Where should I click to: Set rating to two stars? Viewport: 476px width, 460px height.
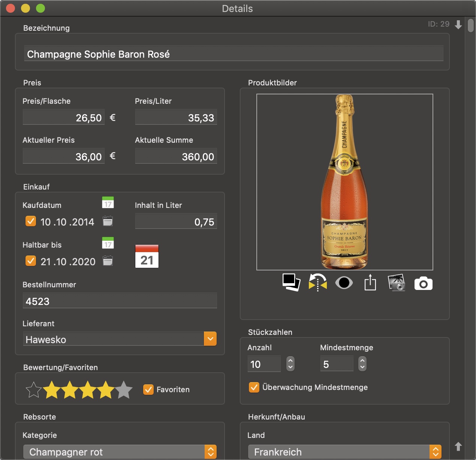(70, 390)
